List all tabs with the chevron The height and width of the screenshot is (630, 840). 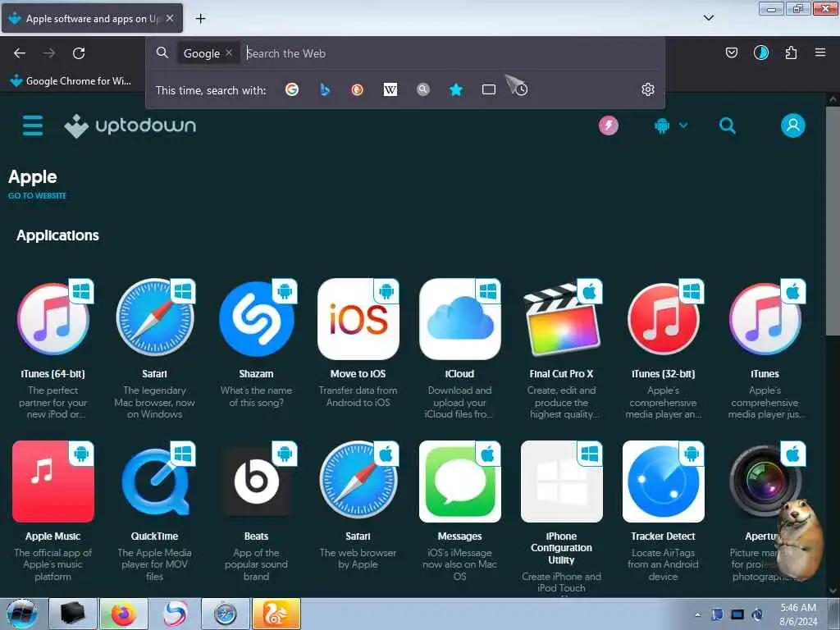pos(709,18)
